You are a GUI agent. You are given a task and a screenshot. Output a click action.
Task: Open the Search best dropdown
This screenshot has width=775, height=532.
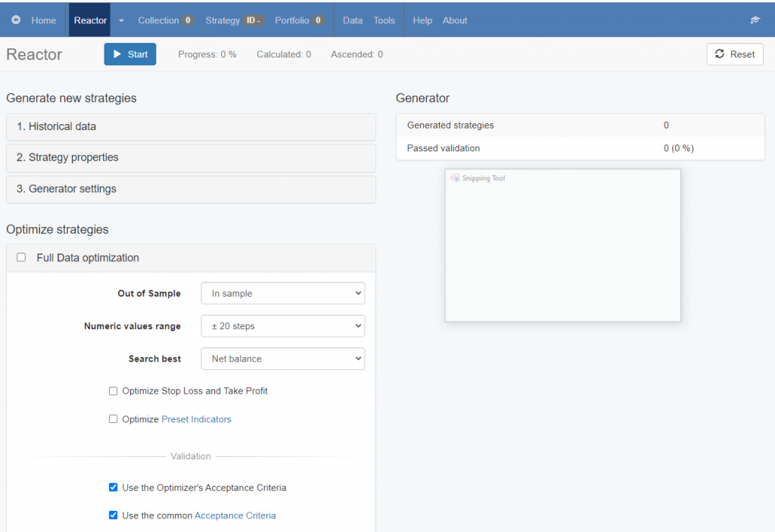coord(282,359)
